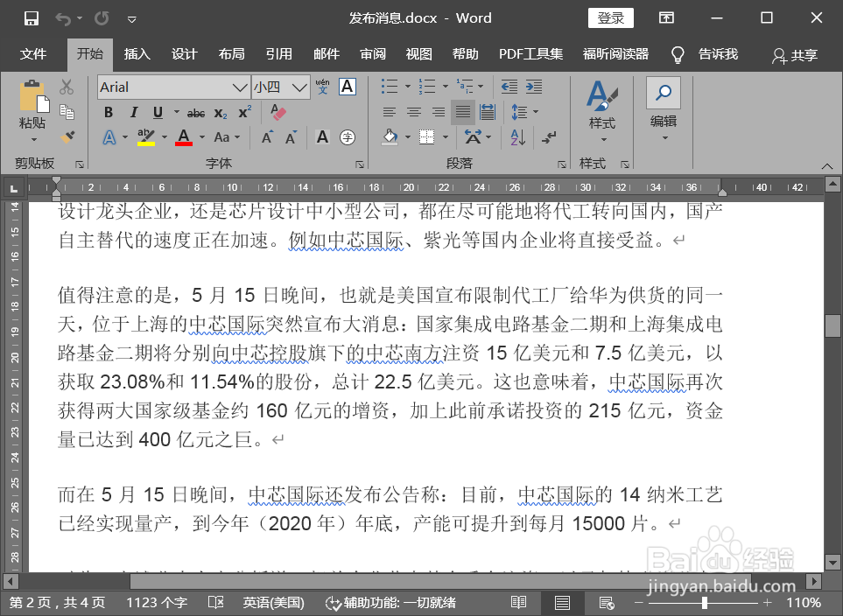Click the phonetic guide (wén) icon
The height and width of the screenshot is (616, 843).
click(322, 87)
